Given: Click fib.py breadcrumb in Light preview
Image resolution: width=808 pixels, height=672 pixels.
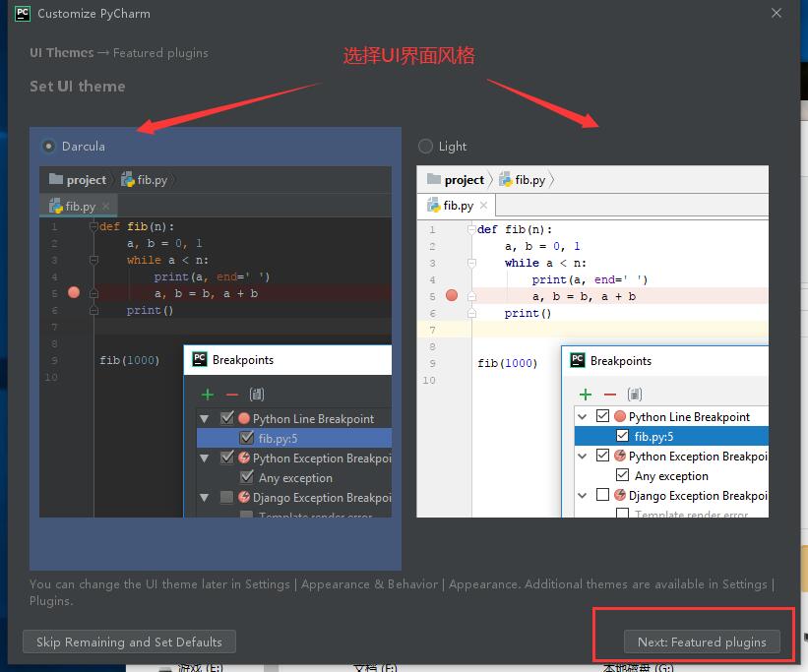Looking at the screenshot, I should [523, 180].
